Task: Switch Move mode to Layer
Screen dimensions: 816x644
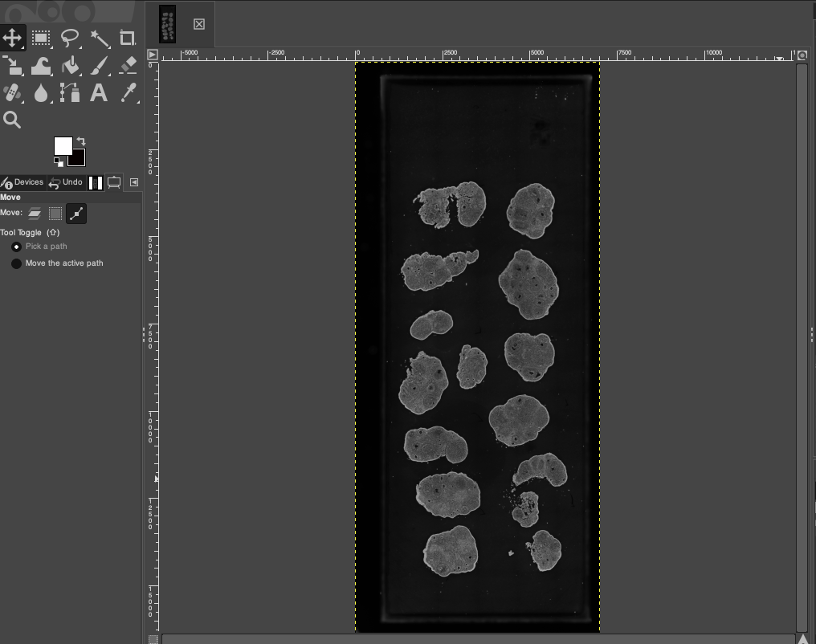Action: click(x=33, y=213)
